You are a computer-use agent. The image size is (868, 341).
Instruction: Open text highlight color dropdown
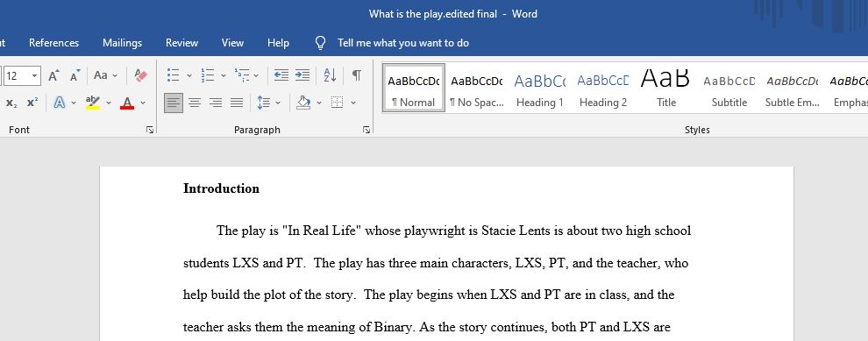(109, 103)
